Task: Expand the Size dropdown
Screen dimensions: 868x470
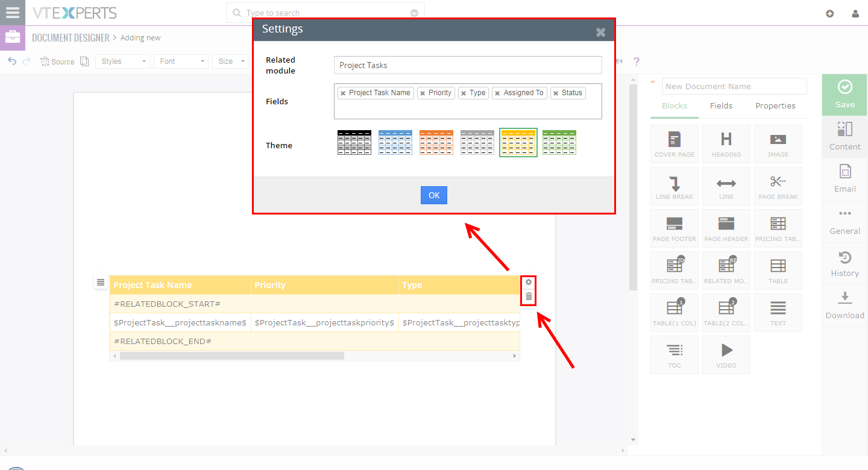Action: tap(230, 61)
